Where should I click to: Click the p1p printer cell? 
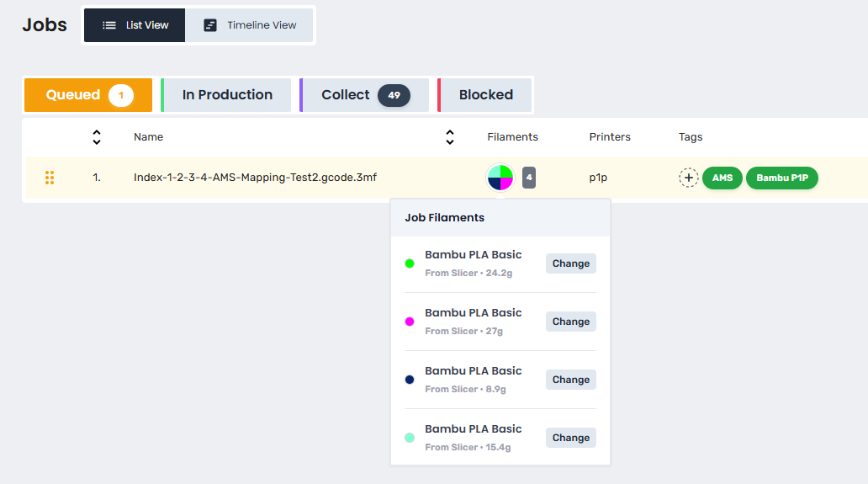point(598,178)
